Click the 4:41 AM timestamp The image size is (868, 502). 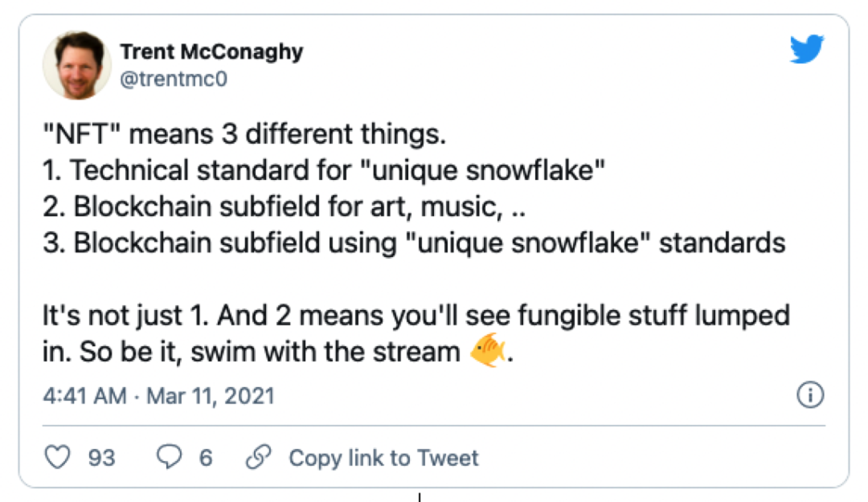tap(84, 396)
